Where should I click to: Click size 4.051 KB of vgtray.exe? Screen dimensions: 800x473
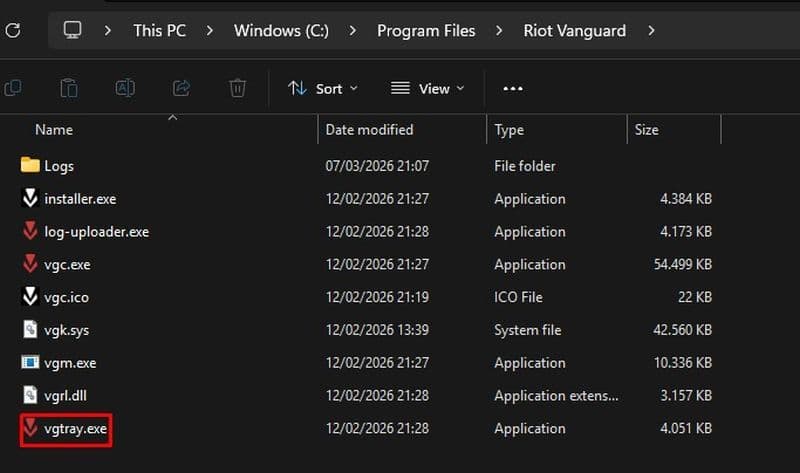click(686, 428)
